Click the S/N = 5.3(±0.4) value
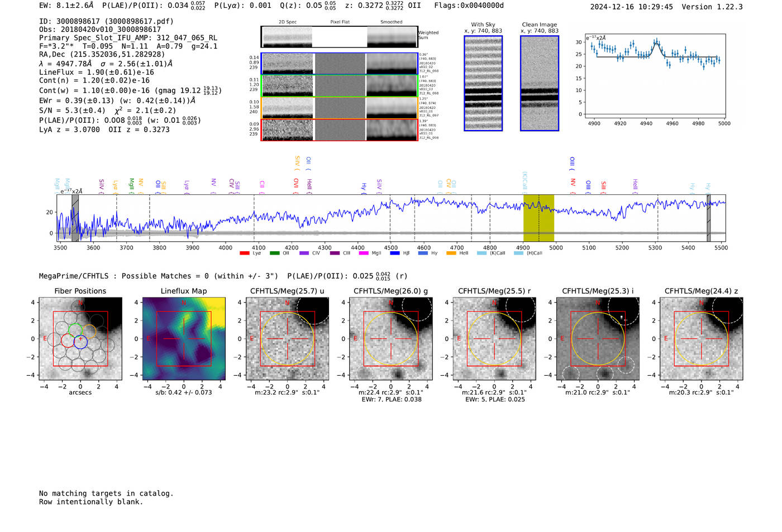Image resolution: width=782 pixels, height=532 pixels. 72,111
